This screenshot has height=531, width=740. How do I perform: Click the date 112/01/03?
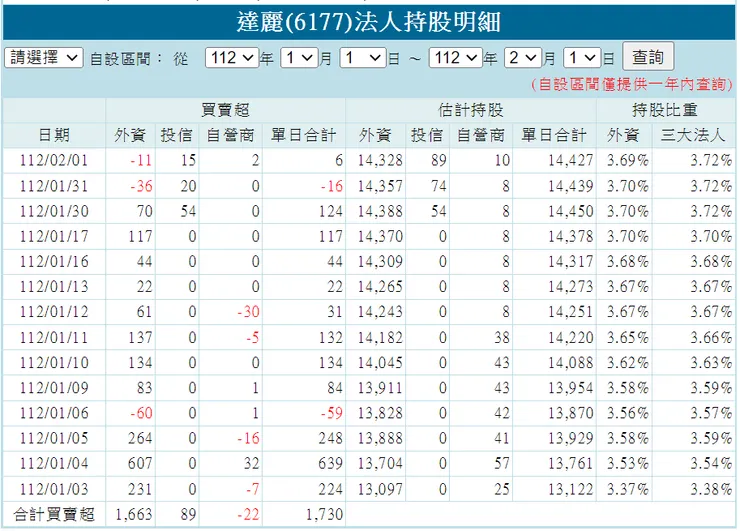tap(54, 489)
